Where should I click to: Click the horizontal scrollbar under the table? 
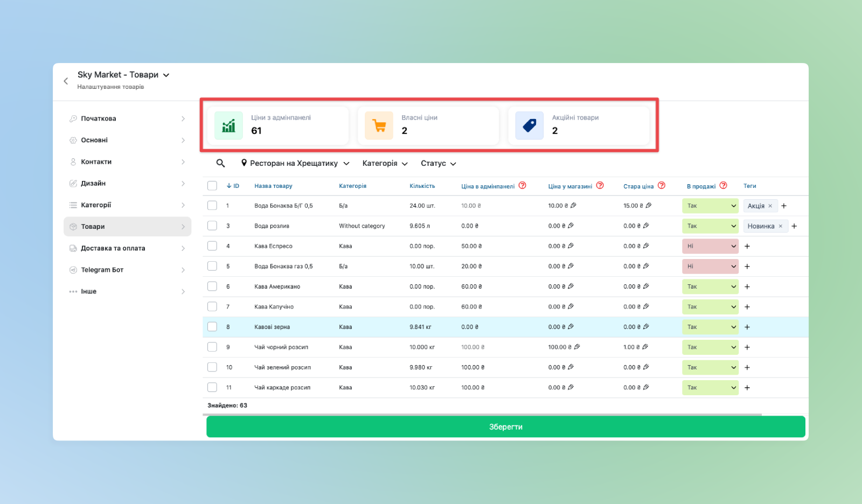[482, 415]
